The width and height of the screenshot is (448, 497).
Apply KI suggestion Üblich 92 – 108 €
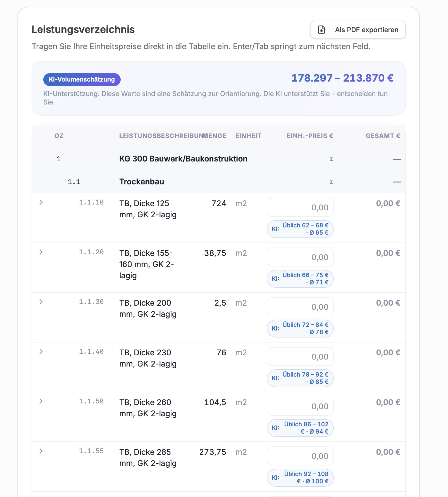point(300,478)
